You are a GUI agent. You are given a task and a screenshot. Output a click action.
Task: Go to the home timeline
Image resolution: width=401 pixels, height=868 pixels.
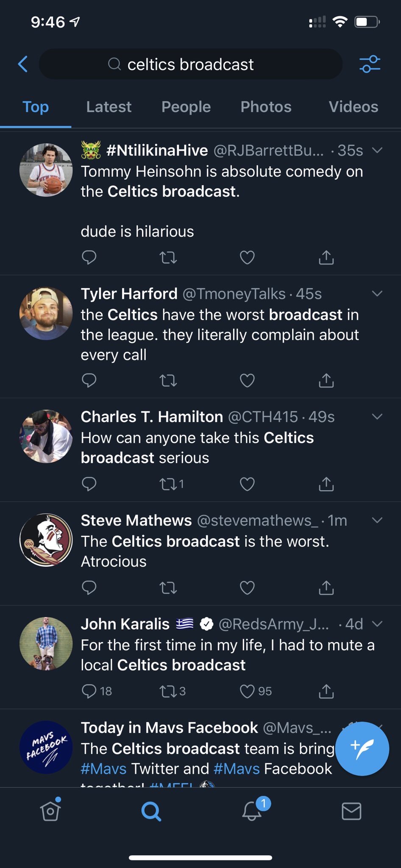click(50, 811)
